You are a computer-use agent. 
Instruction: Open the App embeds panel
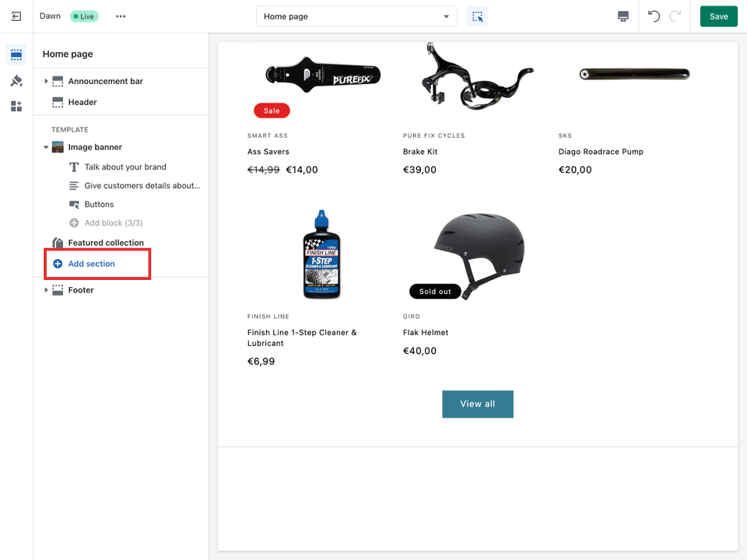tap(16, 107)
